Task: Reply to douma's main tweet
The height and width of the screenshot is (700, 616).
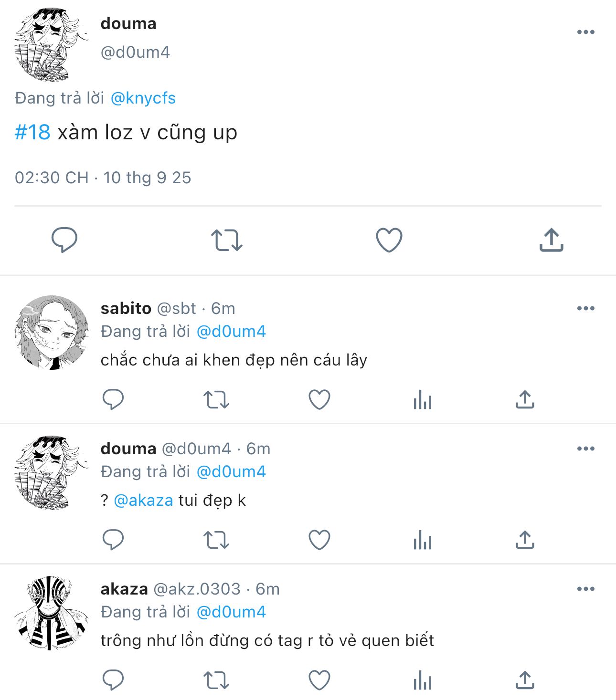Action: [x=64, y=240]
